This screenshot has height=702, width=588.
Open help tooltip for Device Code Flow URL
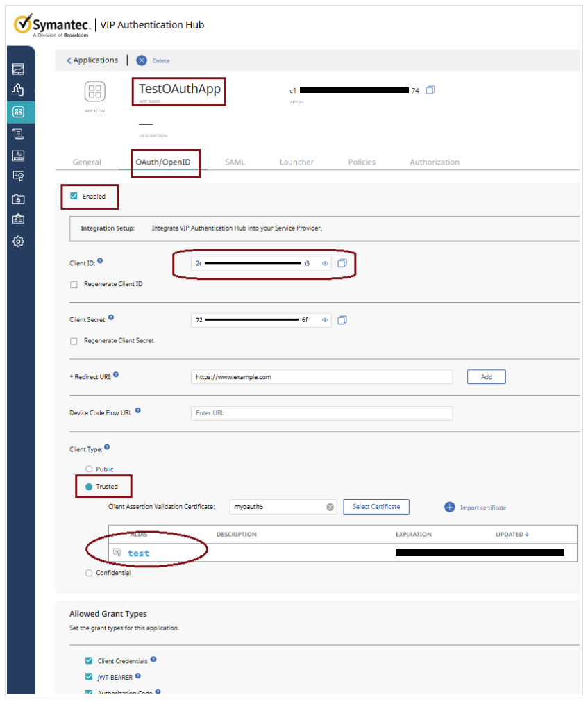click(138, 410)
